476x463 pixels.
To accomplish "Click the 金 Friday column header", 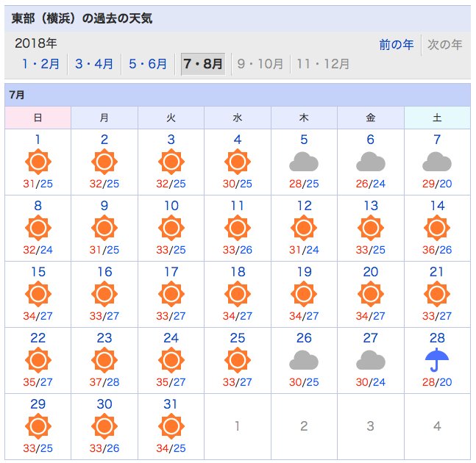I will click(371, 118).
